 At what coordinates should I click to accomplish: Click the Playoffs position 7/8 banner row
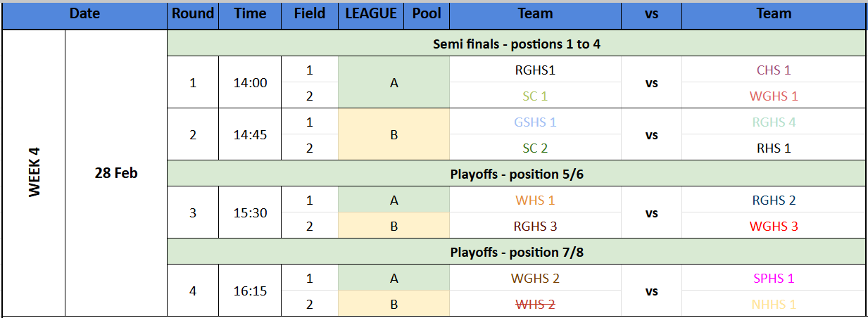[516, 252]
